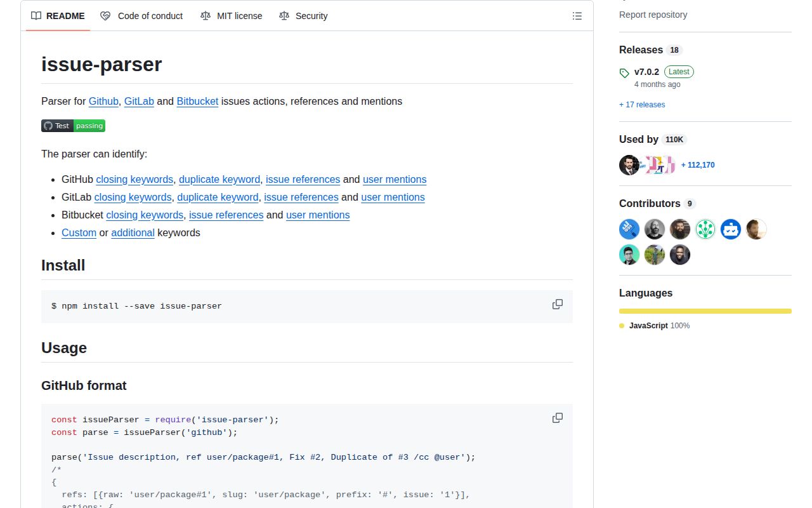The width and height of the screenshot is (812, 508).
Task: Copy the GitHub format code snippet
Action: pos(558,418)
